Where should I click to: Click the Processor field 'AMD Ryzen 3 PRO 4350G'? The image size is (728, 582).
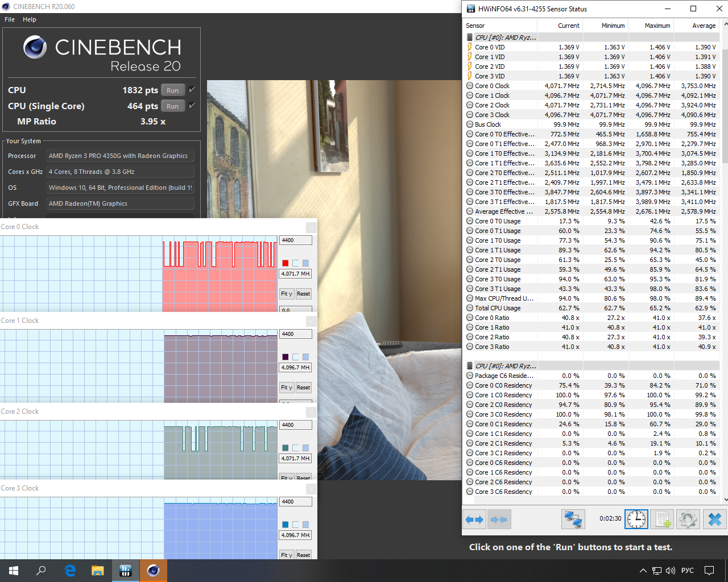point(120,156)
